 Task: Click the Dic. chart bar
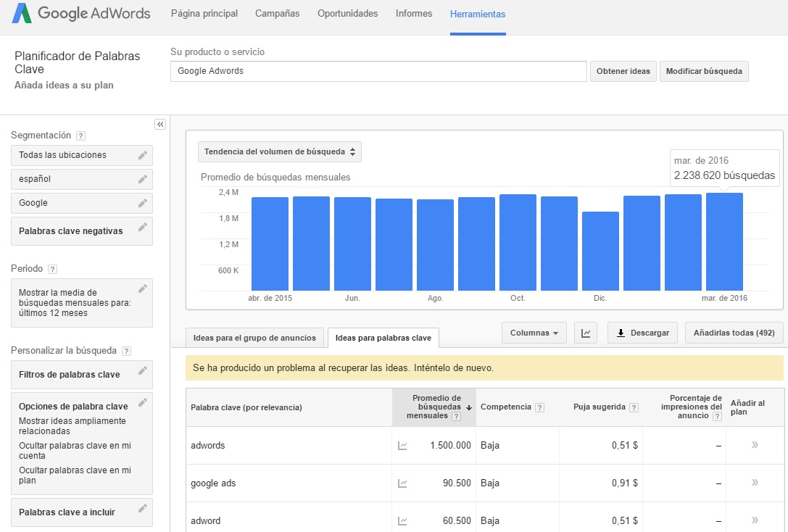600,252
